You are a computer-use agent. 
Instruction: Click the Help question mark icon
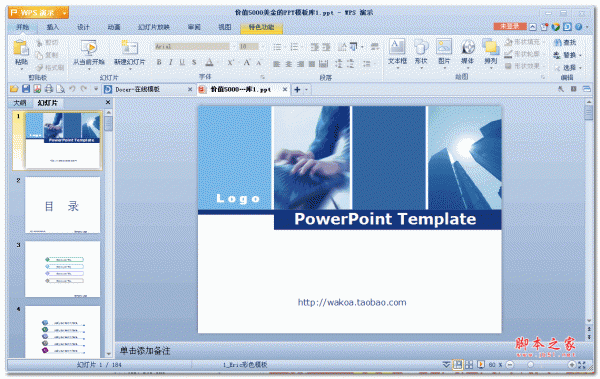coord(579,27)
